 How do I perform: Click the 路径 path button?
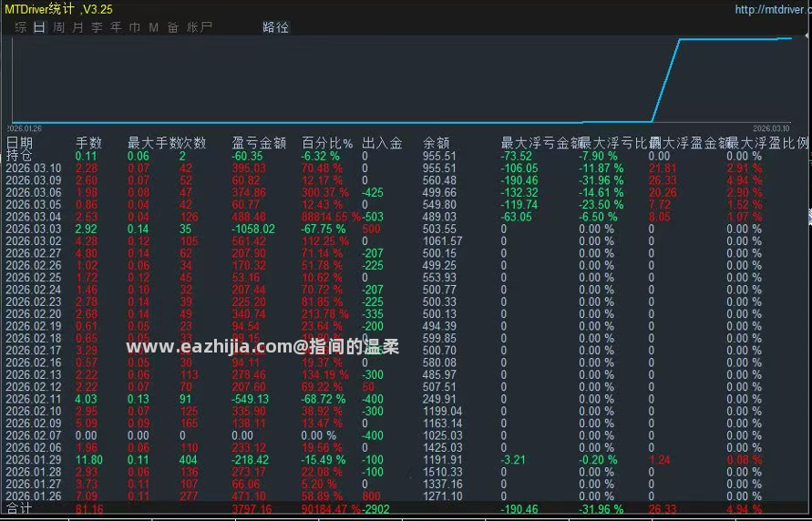[275, 27]
